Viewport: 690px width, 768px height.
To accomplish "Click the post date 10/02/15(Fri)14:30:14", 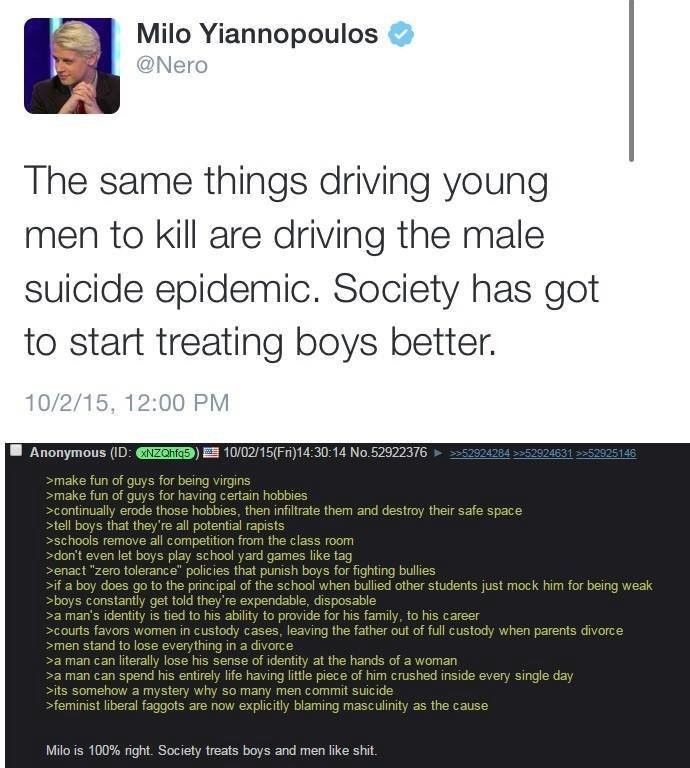I will [x=285, y=452].
